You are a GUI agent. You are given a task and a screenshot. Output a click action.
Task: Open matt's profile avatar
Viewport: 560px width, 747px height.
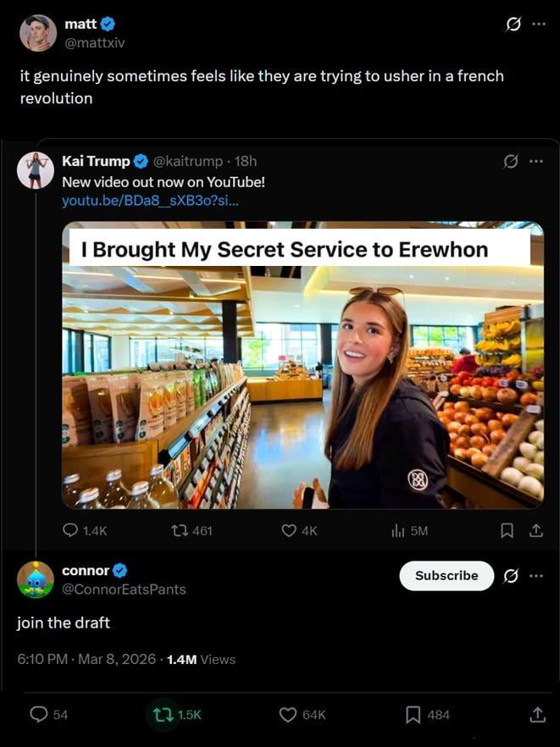tap(38, 33)
